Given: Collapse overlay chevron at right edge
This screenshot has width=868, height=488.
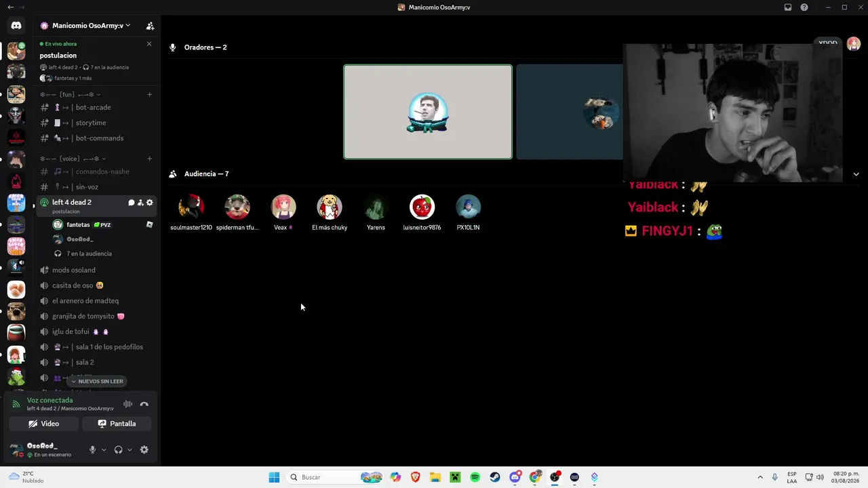Looking at the screenshot, I should click(x=856, y=174).
